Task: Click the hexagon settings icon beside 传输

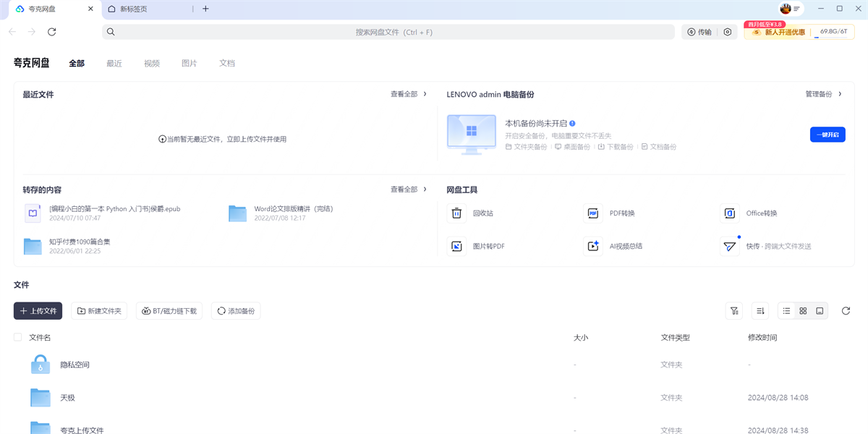Action: [728, 32]
